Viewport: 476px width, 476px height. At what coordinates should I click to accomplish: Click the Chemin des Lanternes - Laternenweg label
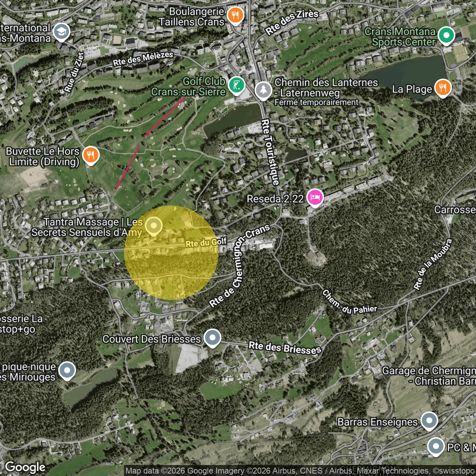pos(326,88)
